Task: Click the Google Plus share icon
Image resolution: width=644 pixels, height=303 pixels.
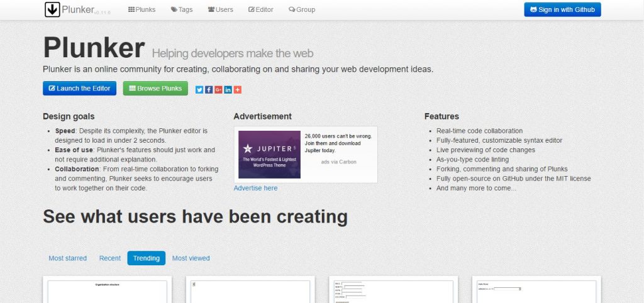Action: click(218, 89)
